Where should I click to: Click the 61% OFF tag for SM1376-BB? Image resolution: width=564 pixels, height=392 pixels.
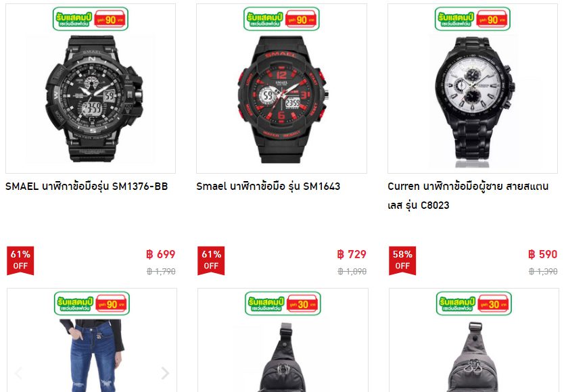pos(20,261)
